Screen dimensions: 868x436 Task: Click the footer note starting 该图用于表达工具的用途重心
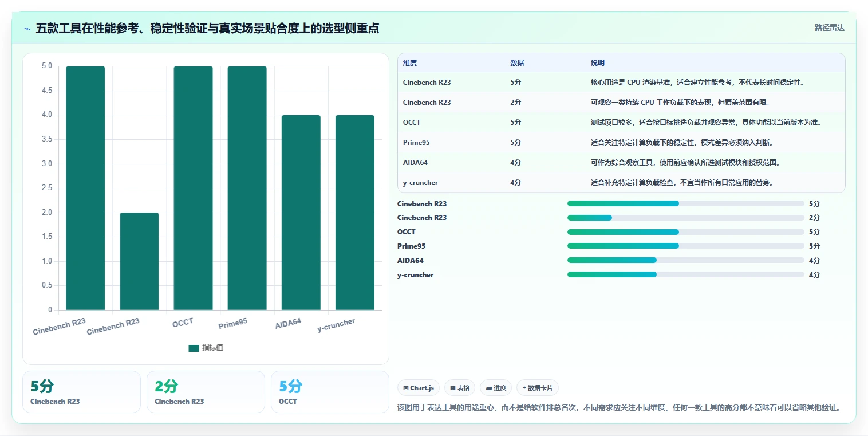[620, 408]
